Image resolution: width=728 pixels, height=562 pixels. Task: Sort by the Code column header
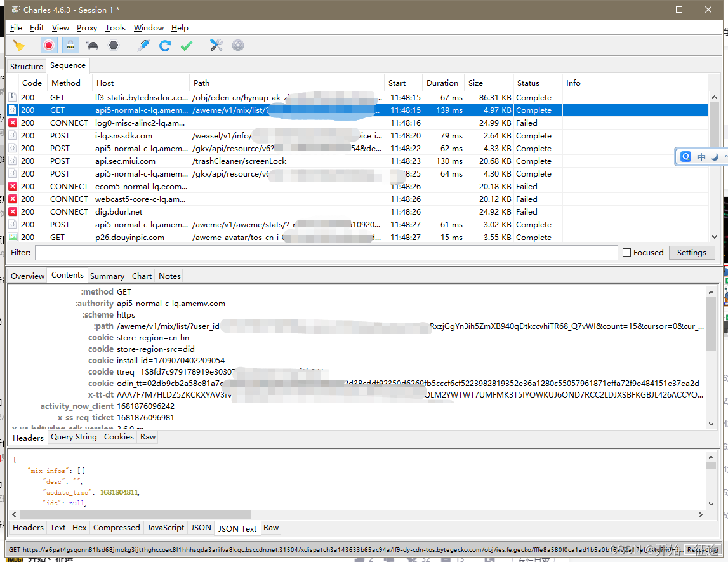point(32,83)
